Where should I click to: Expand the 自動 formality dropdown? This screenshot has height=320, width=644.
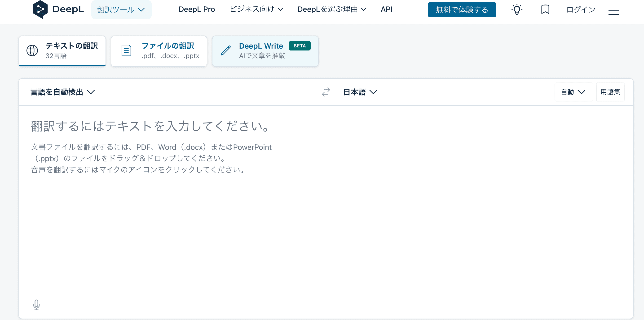point(573,92)
